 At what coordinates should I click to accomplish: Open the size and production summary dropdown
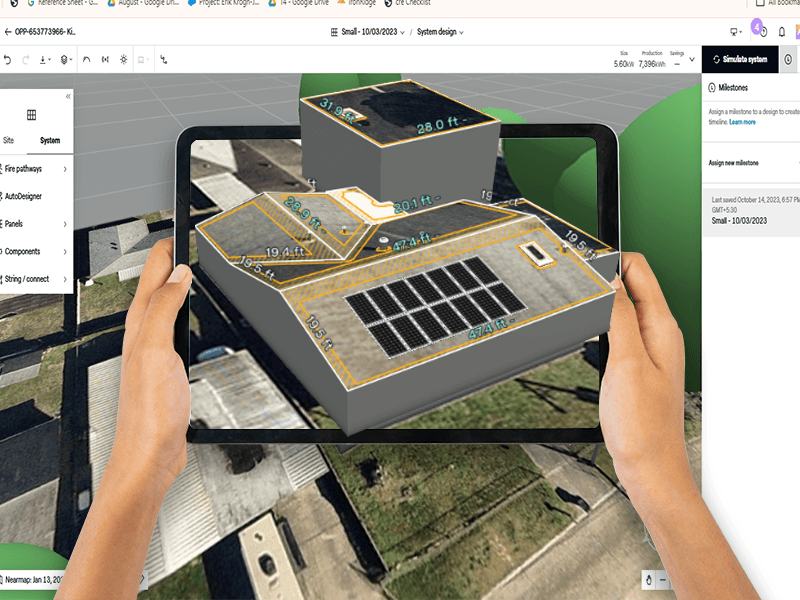pos(692,60)
